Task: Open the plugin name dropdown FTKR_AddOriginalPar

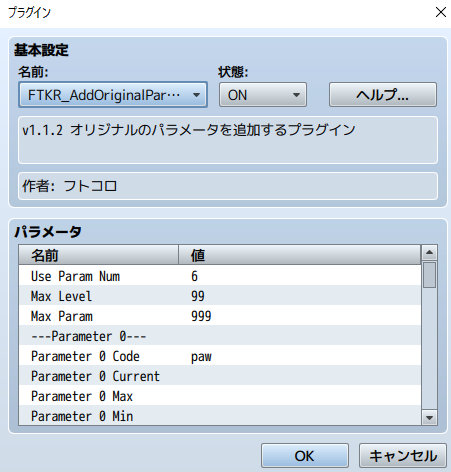Action: 113,95
